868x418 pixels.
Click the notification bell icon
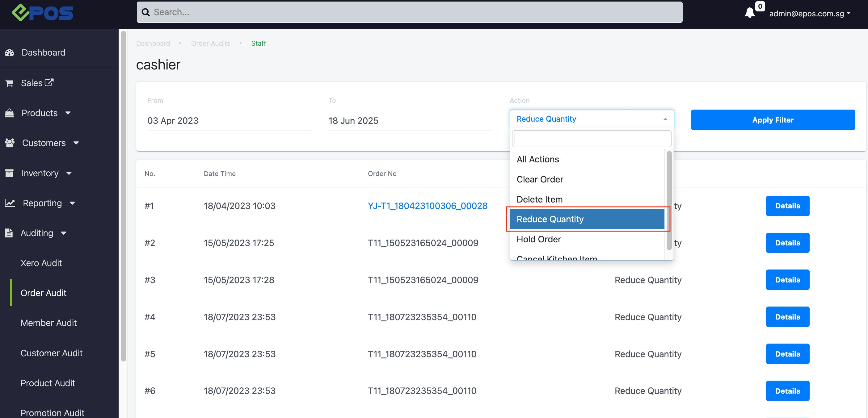click(749, 13)
